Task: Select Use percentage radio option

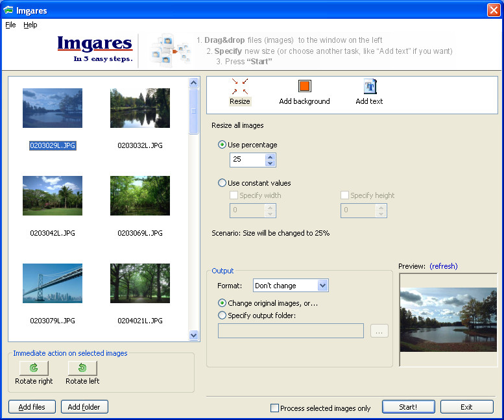Action: [x=222, y=145]
